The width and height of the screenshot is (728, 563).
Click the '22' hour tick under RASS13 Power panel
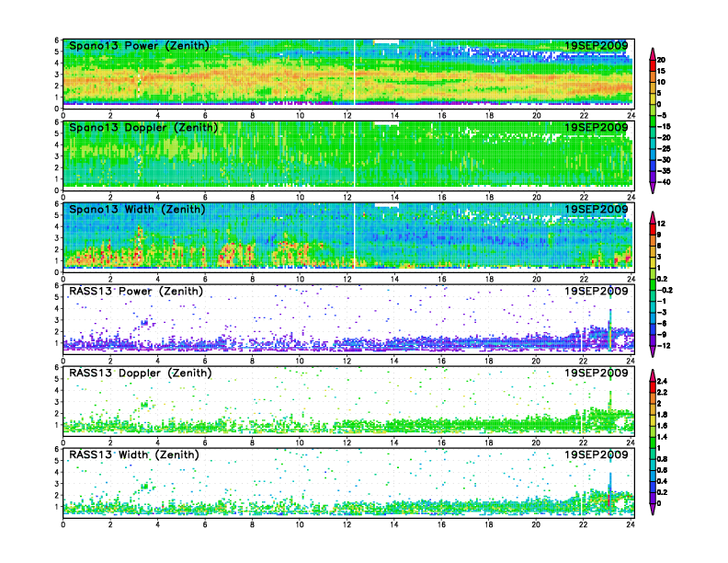click(584, 361)
